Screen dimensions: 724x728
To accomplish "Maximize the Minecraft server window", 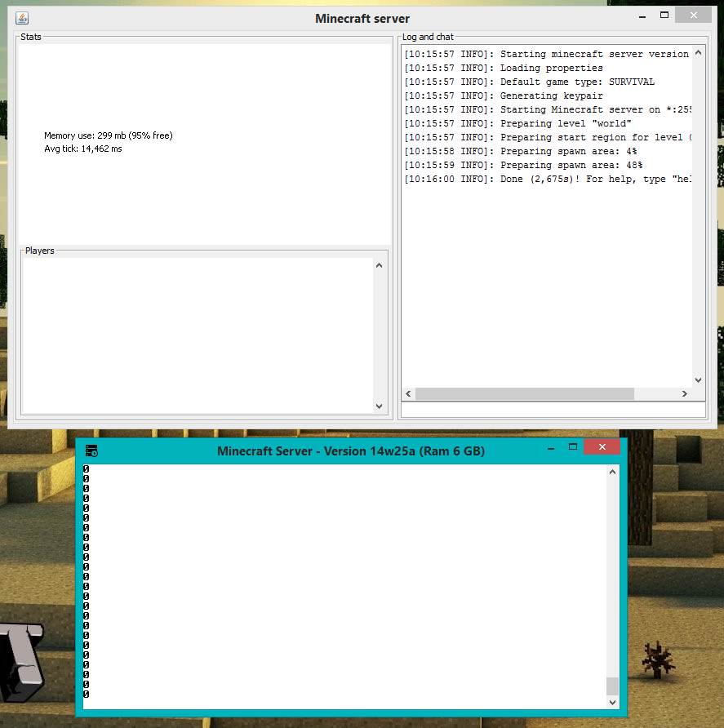I will pyautogui.click(x=664, y=16).
